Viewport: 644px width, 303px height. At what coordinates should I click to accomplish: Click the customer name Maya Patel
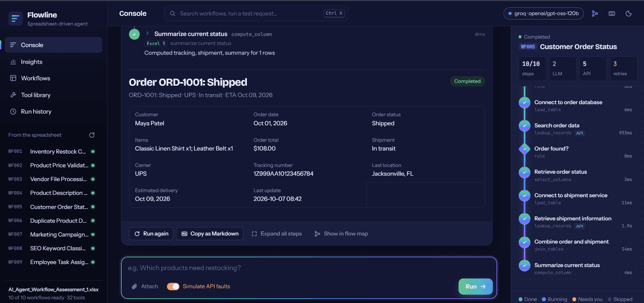149,123
